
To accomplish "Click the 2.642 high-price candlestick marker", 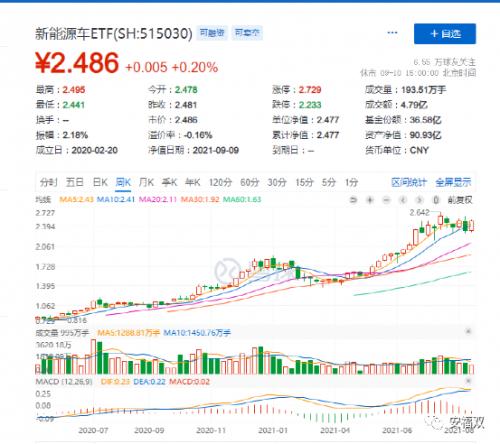I will 419,212.
